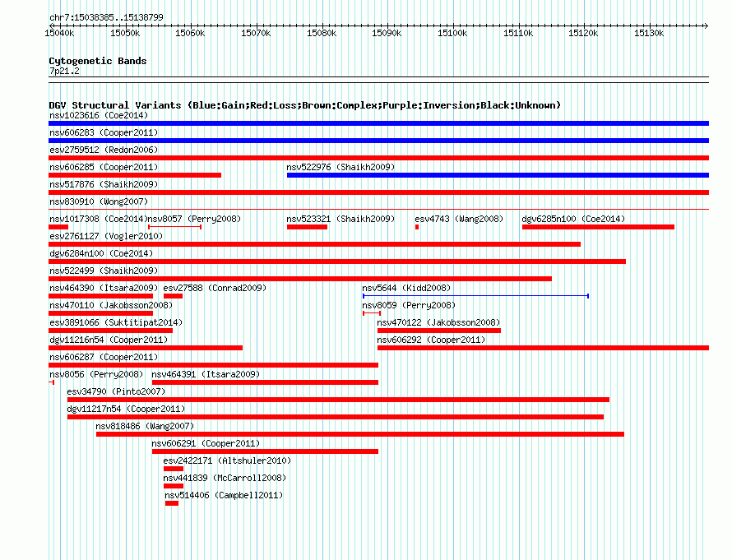The image size is (732, 560).
Task: Select the nsv441839 (McCarroll2008) label
Action: click(x=225, y=478)
